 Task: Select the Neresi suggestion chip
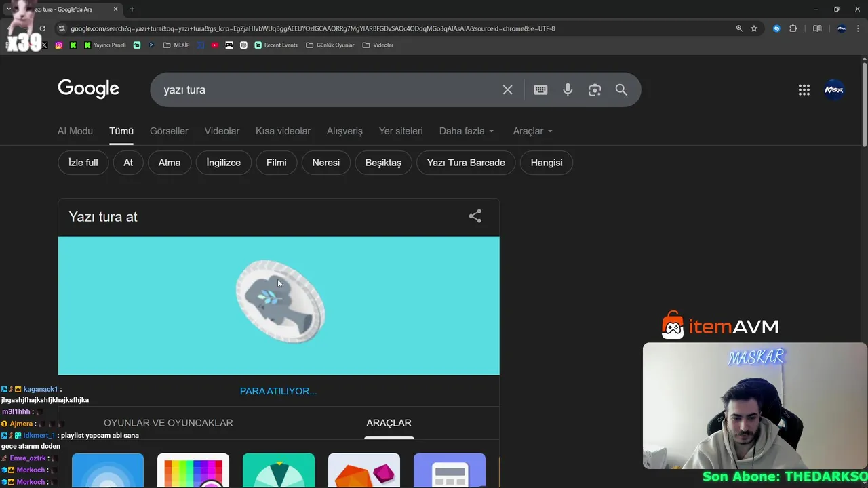coord(325,163)
